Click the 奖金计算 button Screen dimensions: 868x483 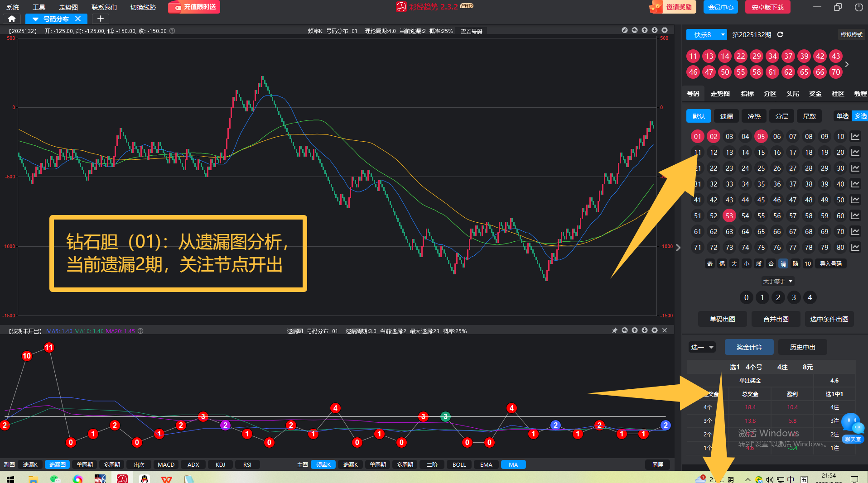[749, 347]
